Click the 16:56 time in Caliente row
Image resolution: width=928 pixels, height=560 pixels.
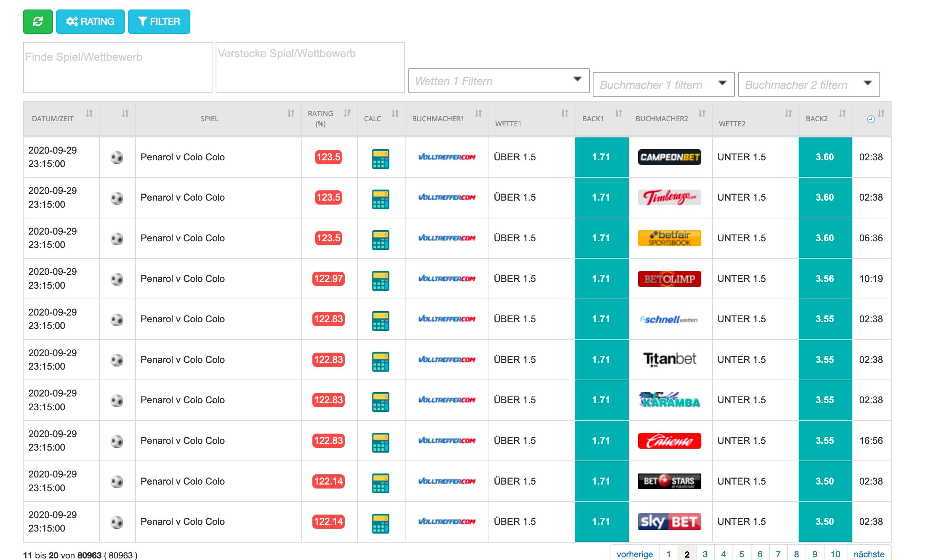point(871,441)
